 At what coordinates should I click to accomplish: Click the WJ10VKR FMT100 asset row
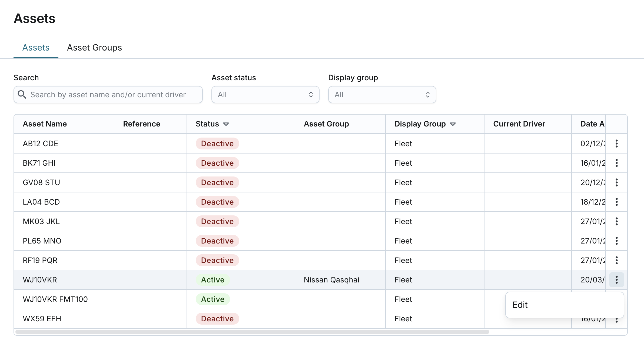55,299
